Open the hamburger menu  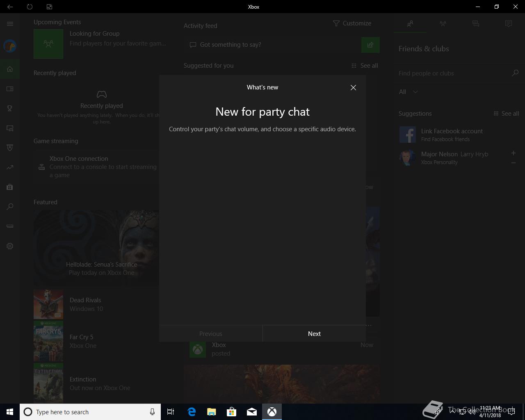10,24
